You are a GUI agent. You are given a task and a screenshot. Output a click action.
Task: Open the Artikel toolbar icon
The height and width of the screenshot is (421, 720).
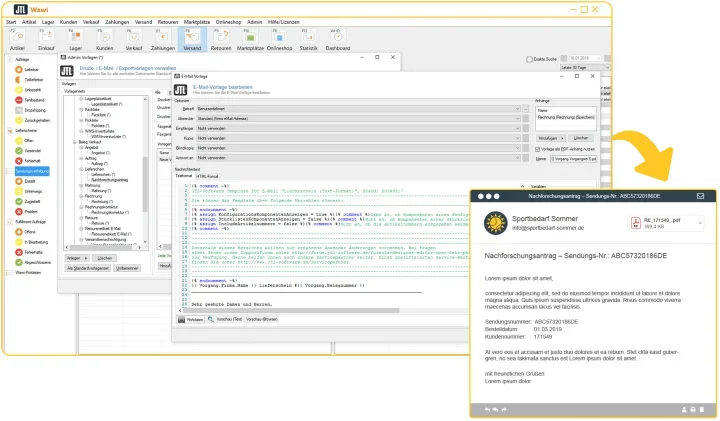pyautogui.click(x=17, y=39)
